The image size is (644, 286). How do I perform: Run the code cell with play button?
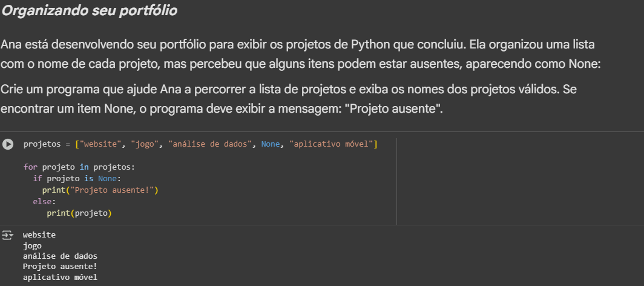[x=8, y=144]
